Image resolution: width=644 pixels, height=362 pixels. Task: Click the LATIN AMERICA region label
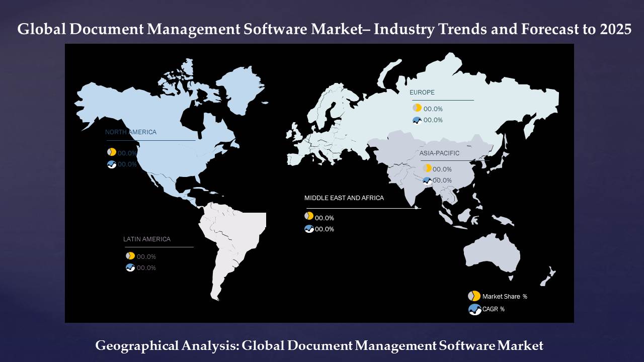147,239
